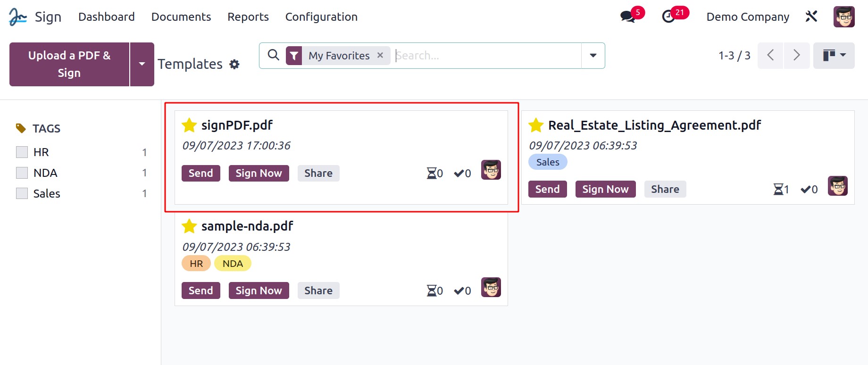
Task: Click Share on sample-nda.pdf card
Action: point(318,290)
